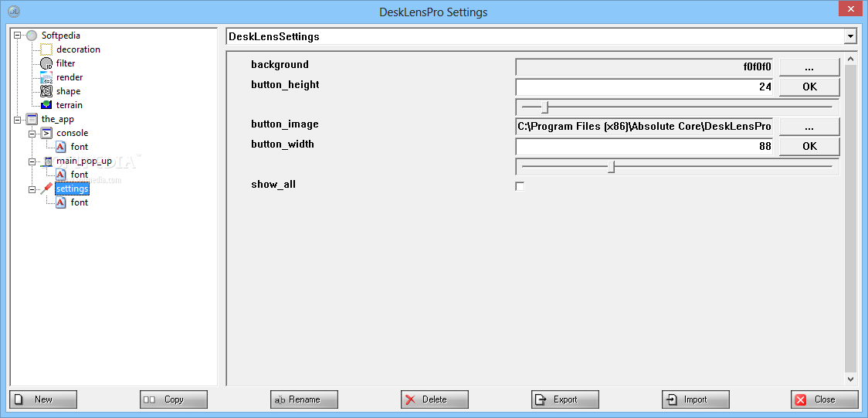
Task: Collapse the the_app tree node
Action: click(17, 119)
